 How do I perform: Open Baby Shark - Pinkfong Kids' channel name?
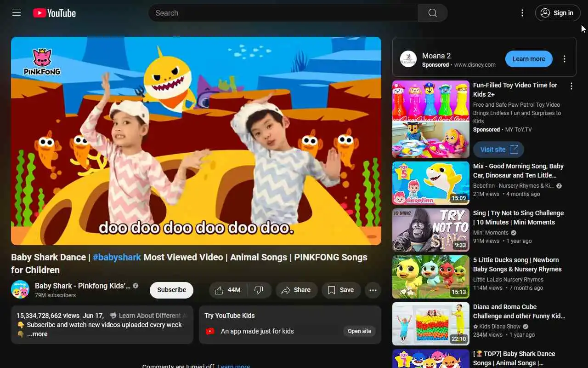click(x=83, y=286)
